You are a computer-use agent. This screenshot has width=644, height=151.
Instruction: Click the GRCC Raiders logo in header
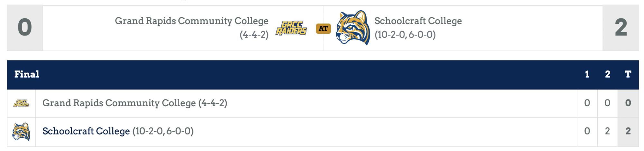point(291,28)
